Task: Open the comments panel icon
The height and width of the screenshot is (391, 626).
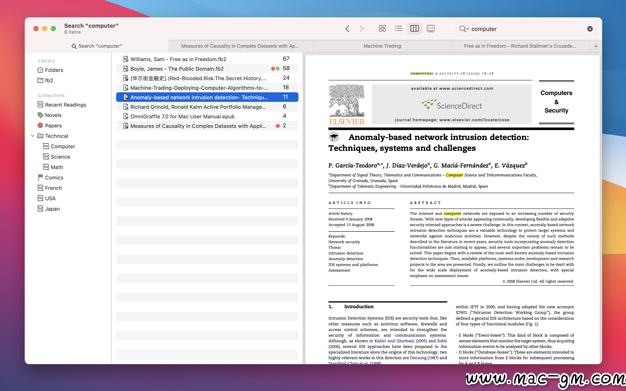Action: 430,28
